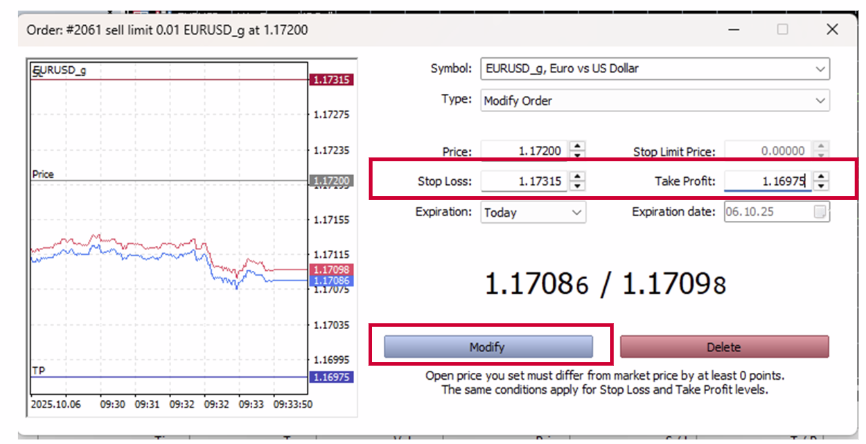This screenshot has width=866, height=444.
Task: Focus the Stop Loss value field
Action: (x=523, y=182)
